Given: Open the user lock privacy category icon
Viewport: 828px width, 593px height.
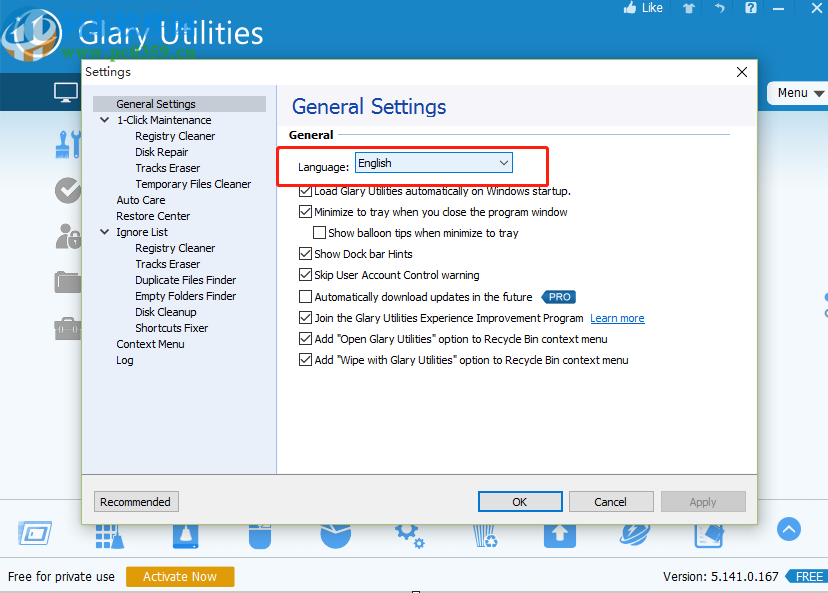Looking at the screenshot, I should 68,236.
